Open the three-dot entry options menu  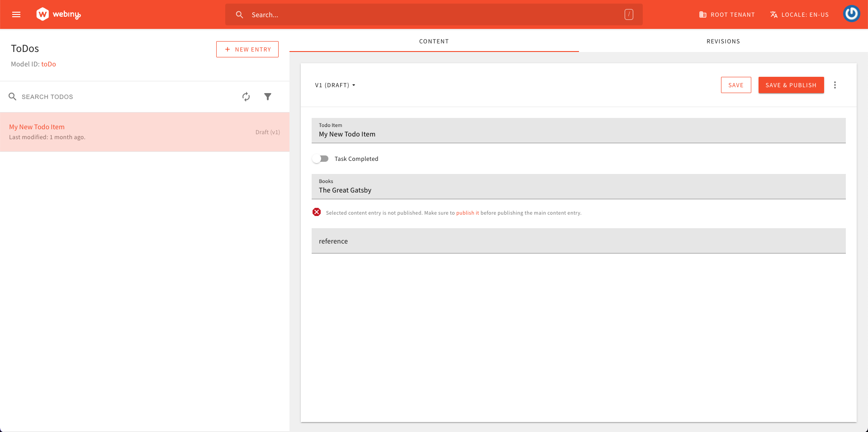(835, 85)
